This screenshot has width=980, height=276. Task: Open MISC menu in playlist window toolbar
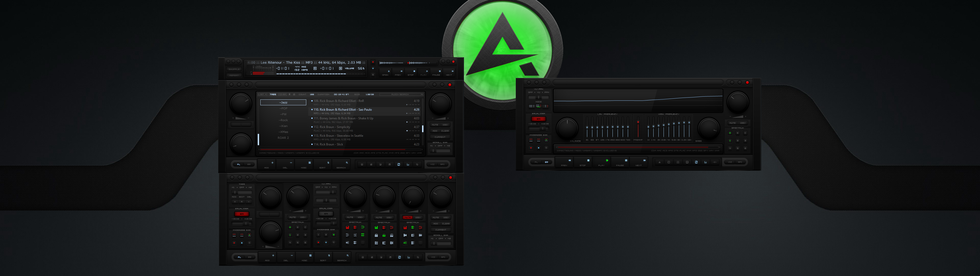(304, 164)
